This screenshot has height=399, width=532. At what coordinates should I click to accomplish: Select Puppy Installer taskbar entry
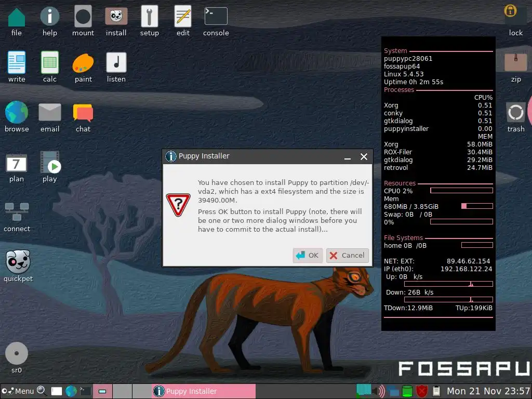(x=204, y=391)
